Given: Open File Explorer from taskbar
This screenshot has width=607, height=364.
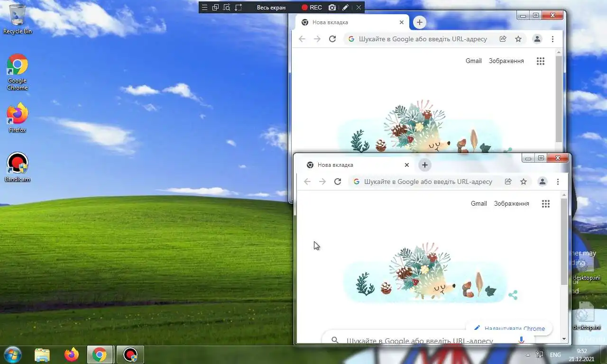Looking at the screenshot, I should pyautogui.click(x=42, y=355).
